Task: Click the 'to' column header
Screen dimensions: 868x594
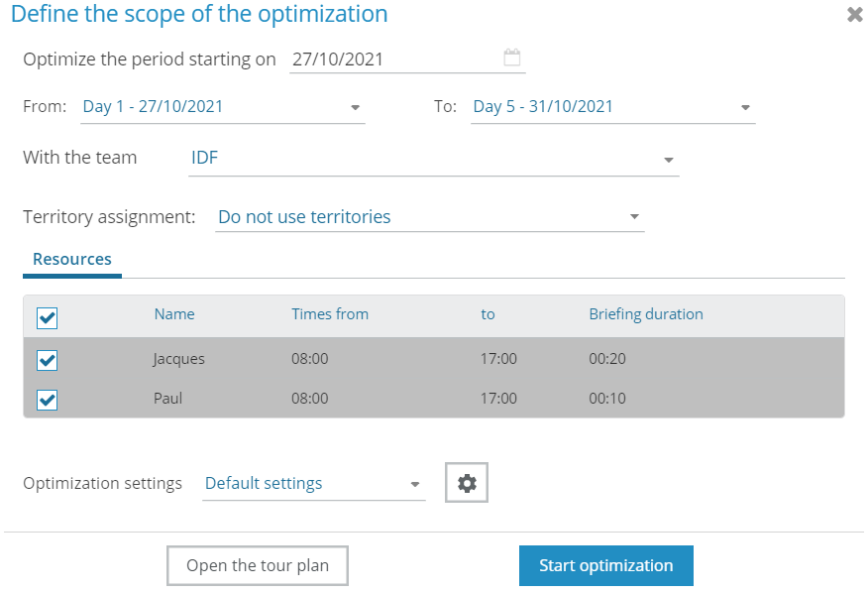Action: point(488,314)
